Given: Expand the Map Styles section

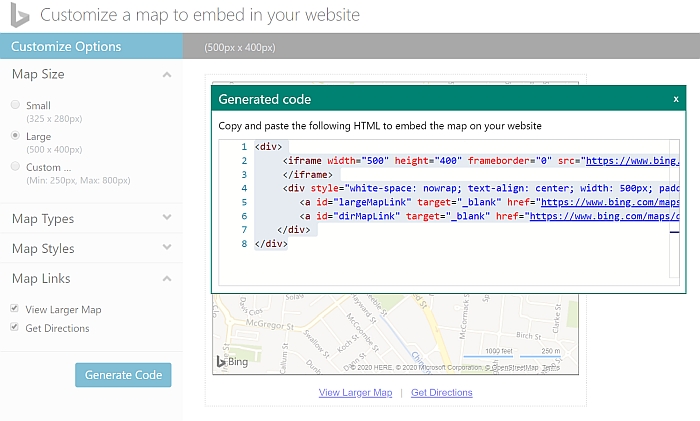Looking at the screenshot, I should pyautogui.click(x=166, y=249).
